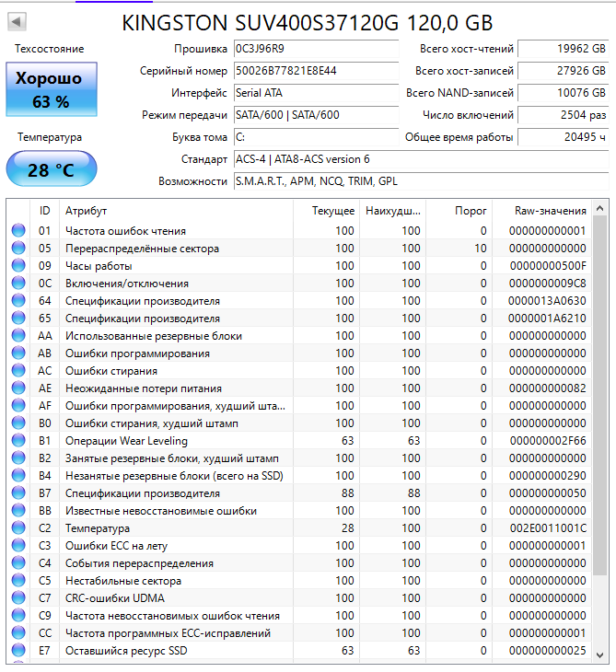Select the power-on hours value 20495 ч
The height and width of the screenshot is (672, 616).
pyautogui.click(x=564, y=137)
